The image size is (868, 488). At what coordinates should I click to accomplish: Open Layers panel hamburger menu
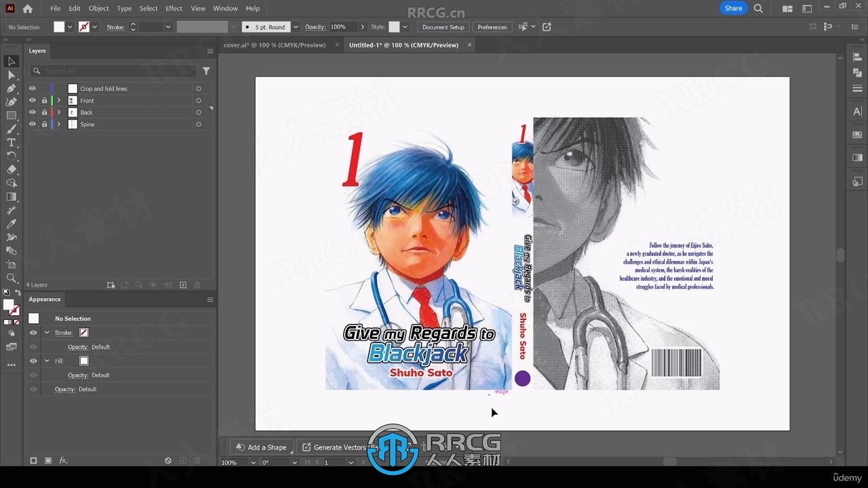(210, 51)
